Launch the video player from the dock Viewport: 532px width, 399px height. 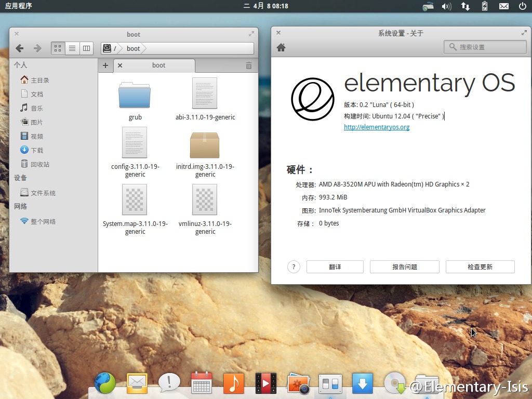point(265,383)
